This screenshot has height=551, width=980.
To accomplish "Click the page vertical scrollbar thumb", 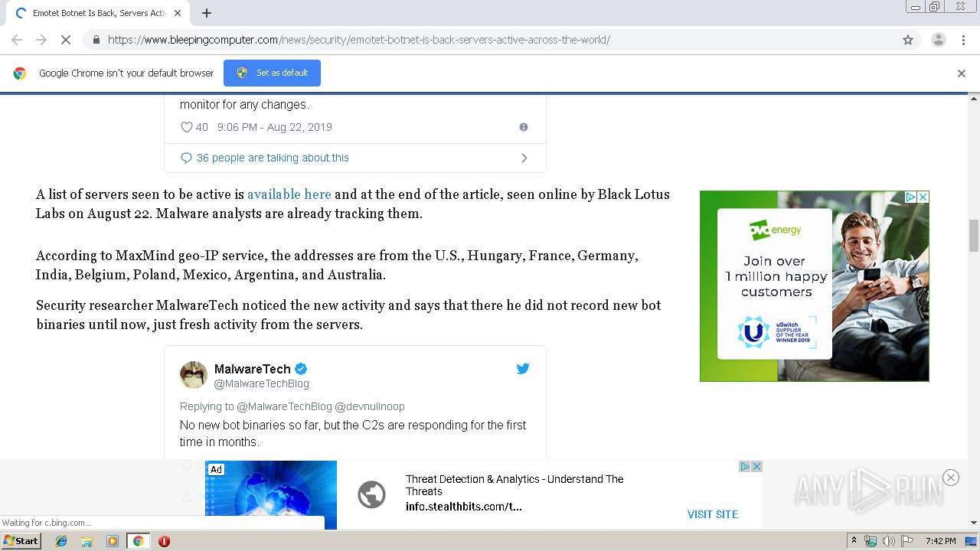I will [x=974, y=235].
